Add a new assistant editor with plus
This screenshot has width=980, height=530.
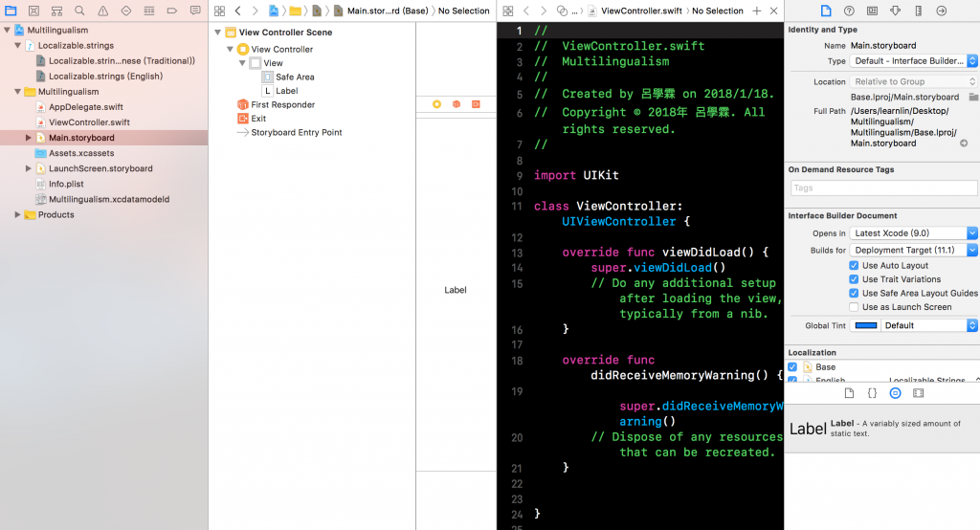(x=757, y=11)
